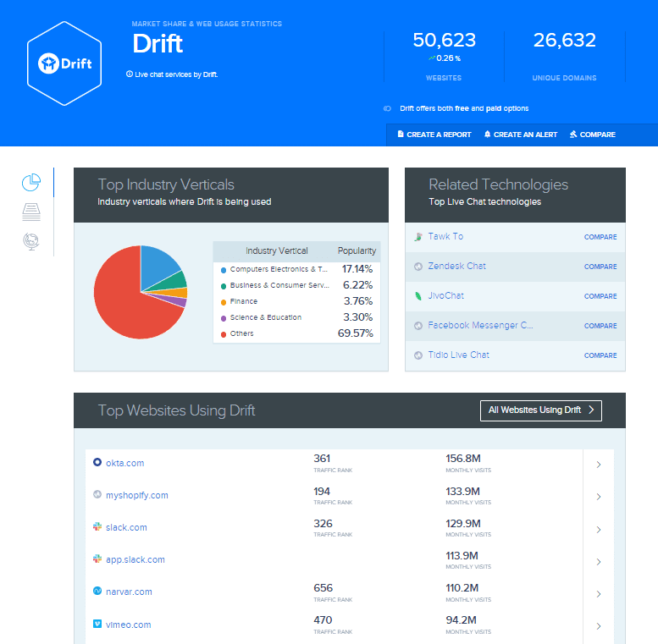The width and height of the screenshot is (658, 644).
Task: Expand the vimeo.com row chevron
Action: pos(599,626)
